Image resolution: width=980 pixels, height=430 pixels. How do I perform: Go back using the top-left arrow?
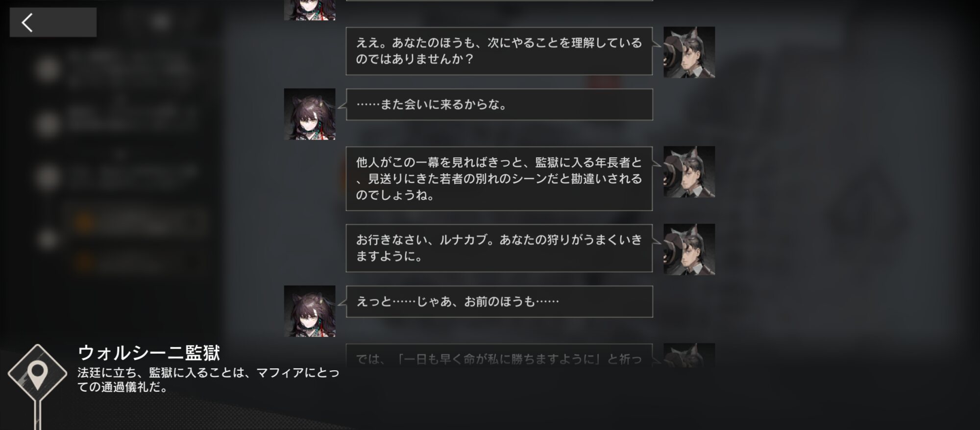(x=53, y=22)
